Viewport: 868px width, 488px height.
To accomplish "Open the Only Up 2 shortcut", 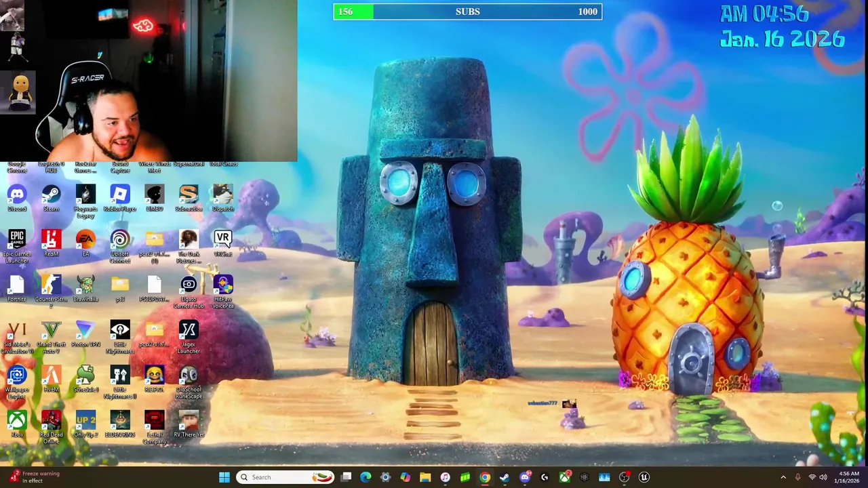I will point(85,425).
